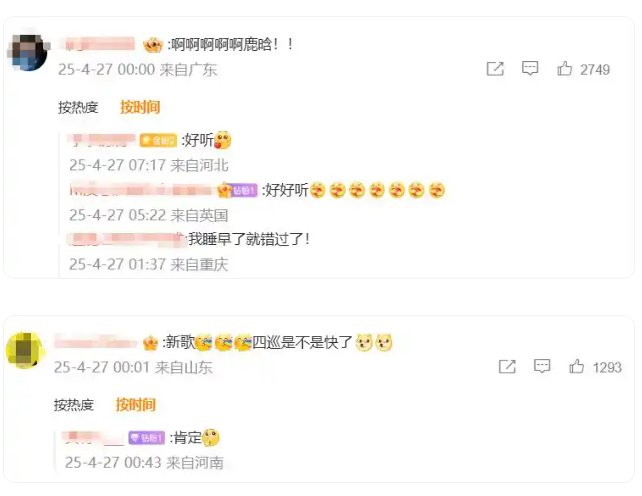Open the yellow avatar of 山东 commenter
The height and width of the screenshot is (496, 642).
click(x=24, y=351)
